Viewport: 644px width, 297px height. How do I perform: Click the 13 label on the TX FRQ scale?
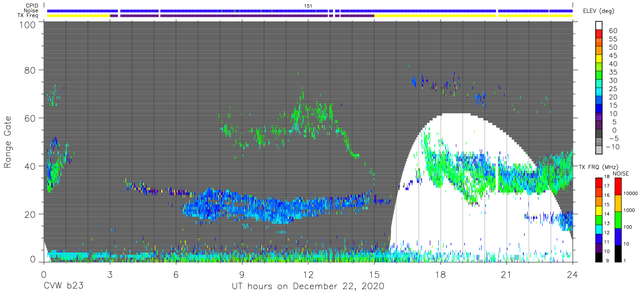coord(607,223)
